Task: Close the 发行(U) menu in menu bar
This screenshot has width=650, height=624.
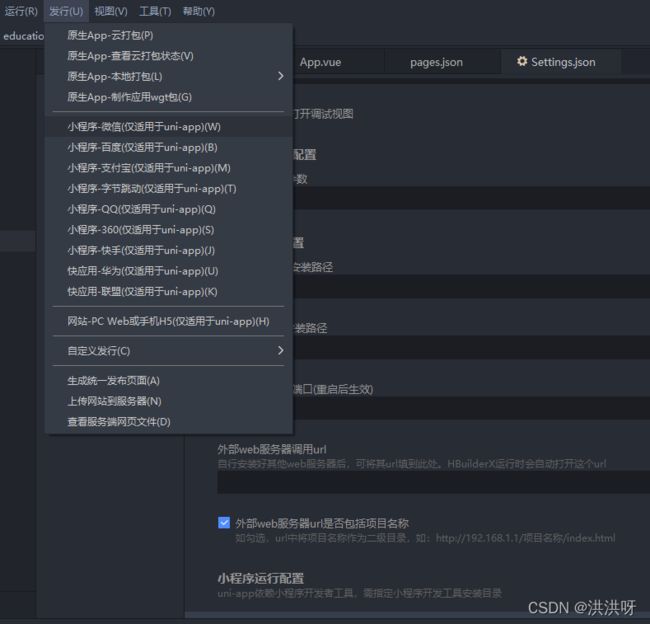Action: pyautogui.click(x=66, y=11)
